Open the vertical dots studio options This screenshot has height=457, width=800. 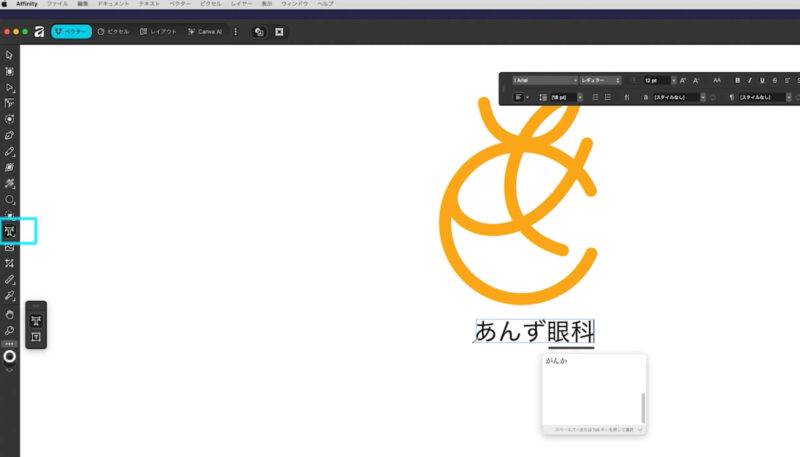tap(235, 32)
